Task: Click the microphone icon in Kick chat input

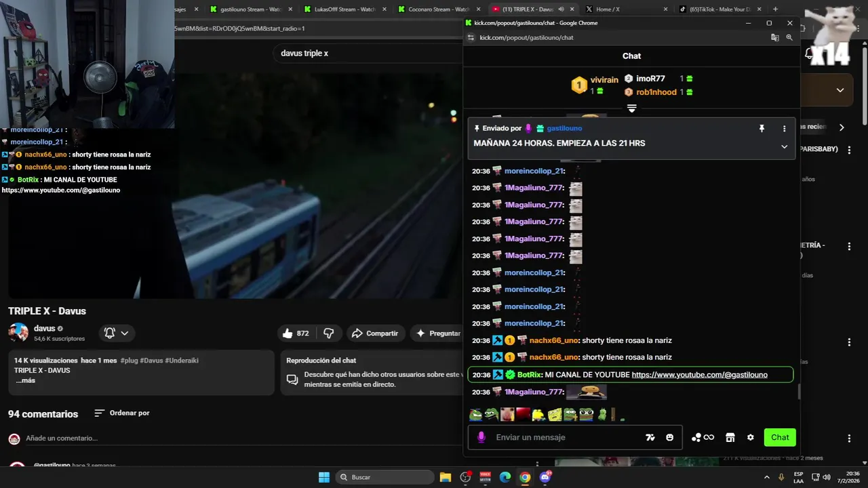Action: [x=481, y=437]
